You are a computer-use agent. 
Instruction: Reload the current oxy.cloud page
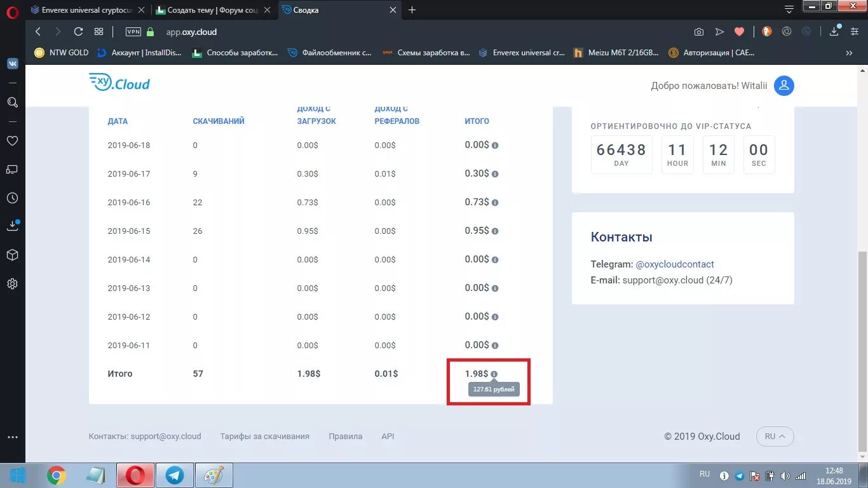(x=78, y=32)
